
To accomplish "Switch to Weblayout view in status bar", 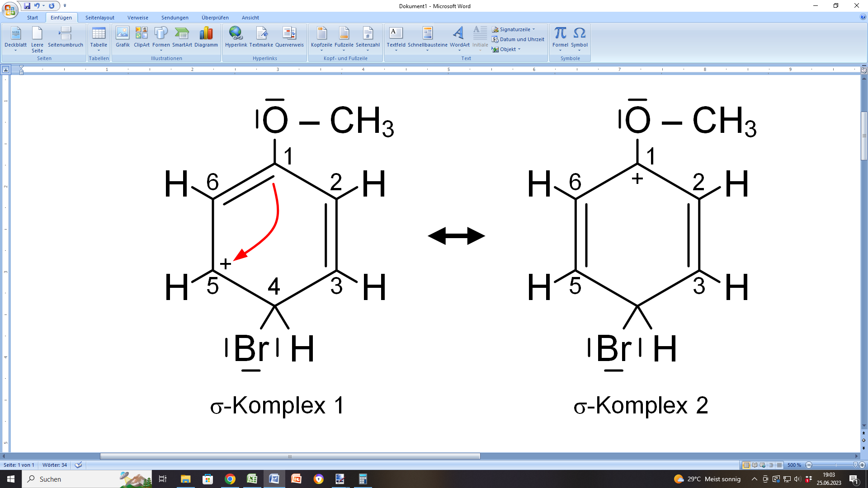I will [x=763, y=465].
